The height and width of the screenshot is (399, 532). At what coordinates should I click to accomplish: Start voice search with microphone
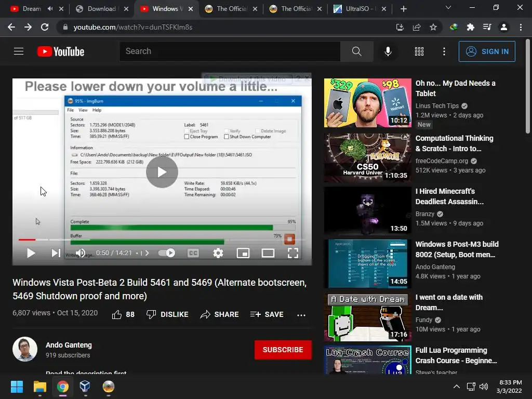point(388,51)
